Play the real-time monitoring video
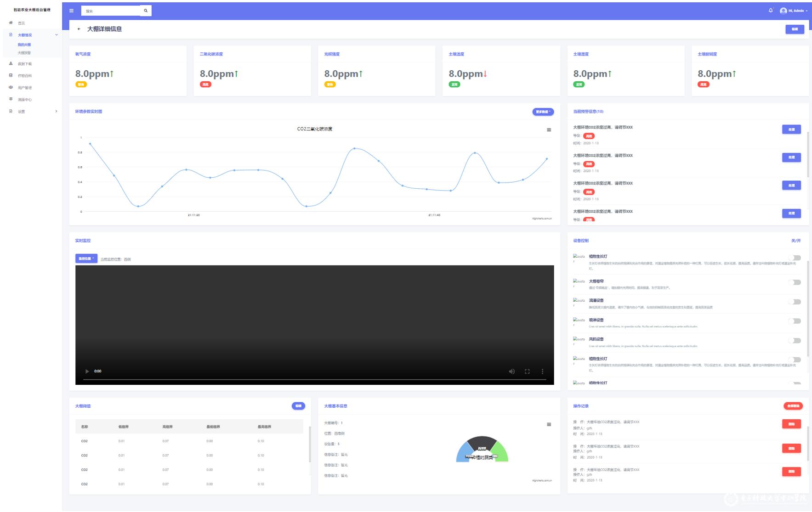 (x=87, y=371)
